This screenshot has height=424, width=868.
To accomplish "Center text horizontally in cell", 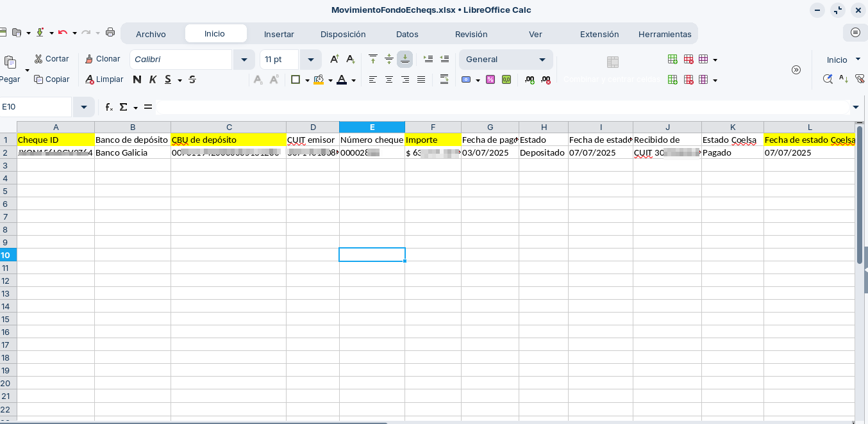I will pyautogui.click(x=389, y=79).
